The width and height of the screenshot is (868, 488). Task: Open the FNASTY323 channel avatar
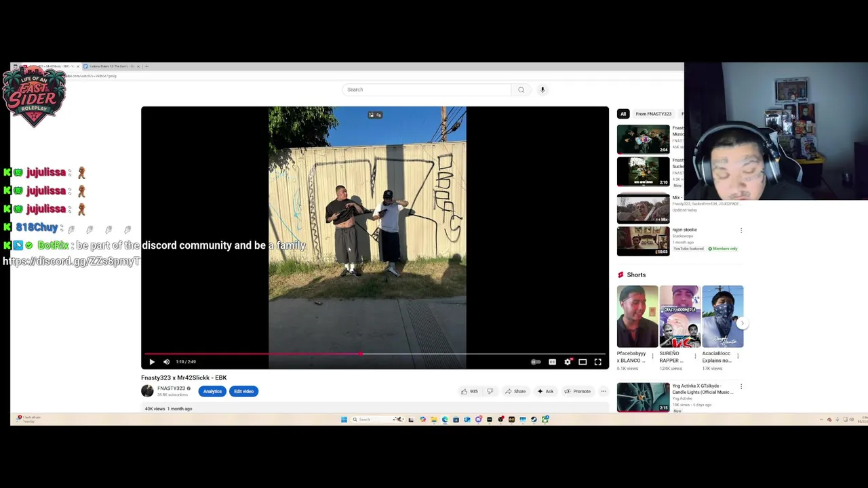(x=147, y=391)
